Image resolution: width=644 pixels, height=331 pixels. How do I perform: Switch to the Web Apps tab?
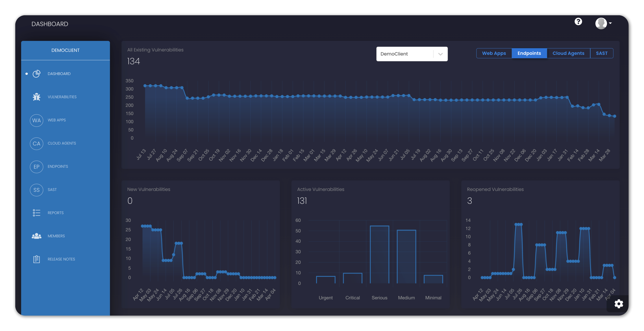[x=494, y=53]
